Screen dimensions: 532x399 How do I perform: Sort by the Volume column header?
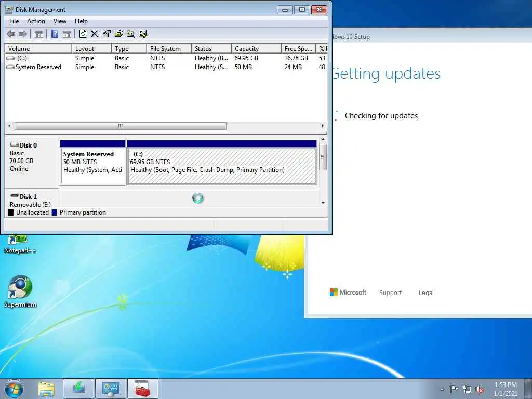pos(38,48)
